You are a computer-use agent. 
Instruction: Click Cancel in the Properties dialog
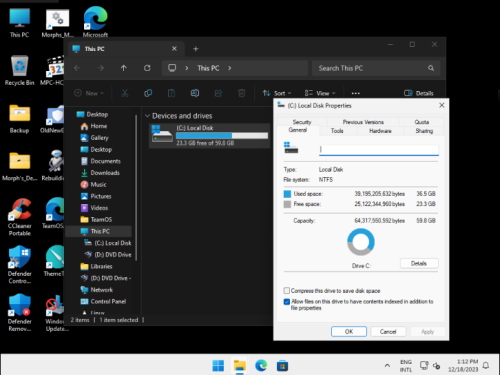pos(388,332)
